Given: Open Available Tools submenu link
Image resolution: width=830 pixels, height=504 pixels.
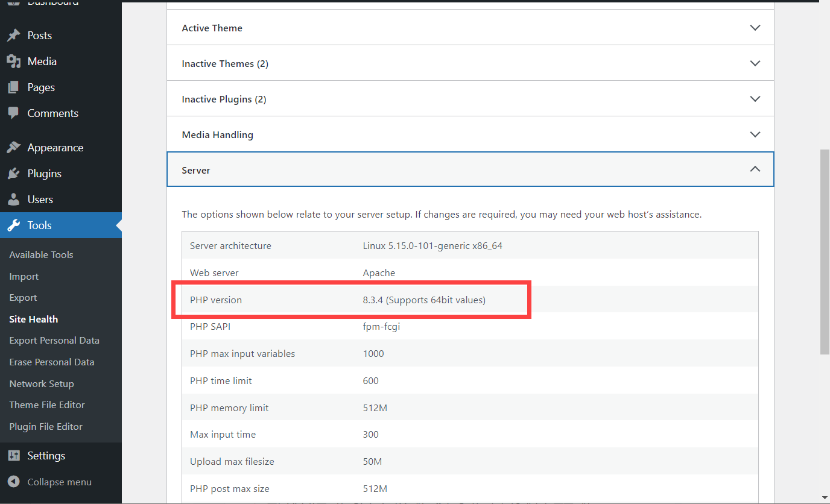Looking at the screenshot, I should point(41,255).
